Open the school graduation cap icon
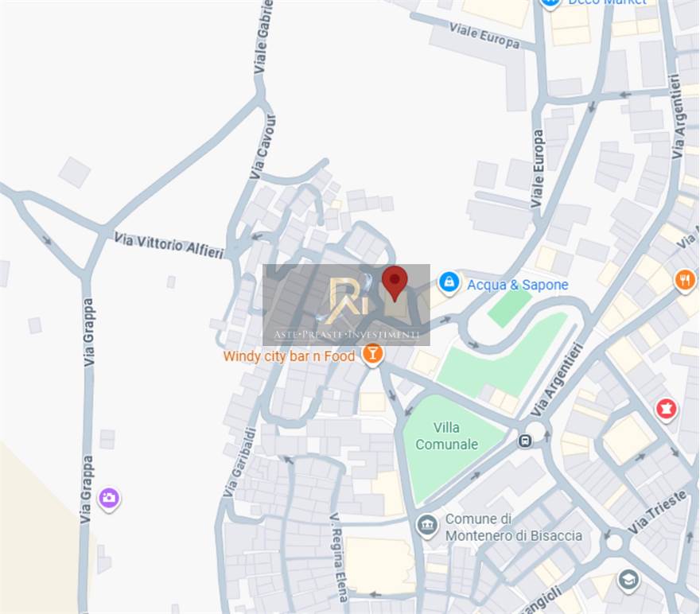The height and width of the screenshot is (614, 700). [628, 580]
